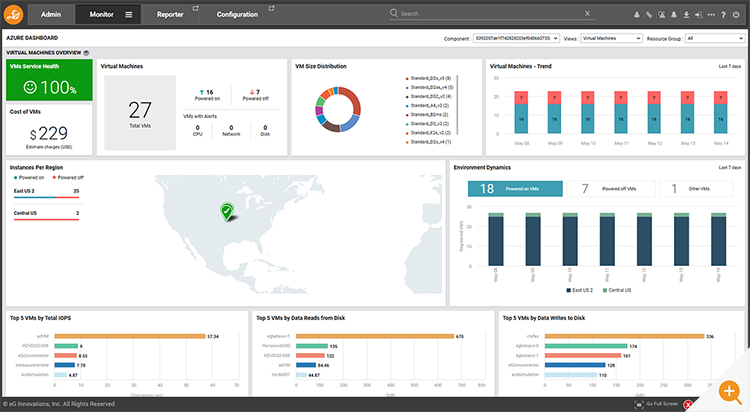Click the CPU alerts count

(x=198, y=128)
